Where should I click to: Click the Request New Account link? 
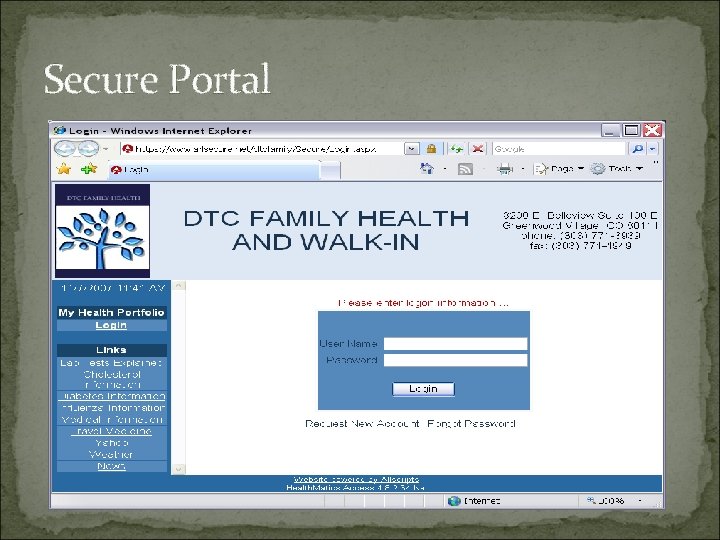362,423
